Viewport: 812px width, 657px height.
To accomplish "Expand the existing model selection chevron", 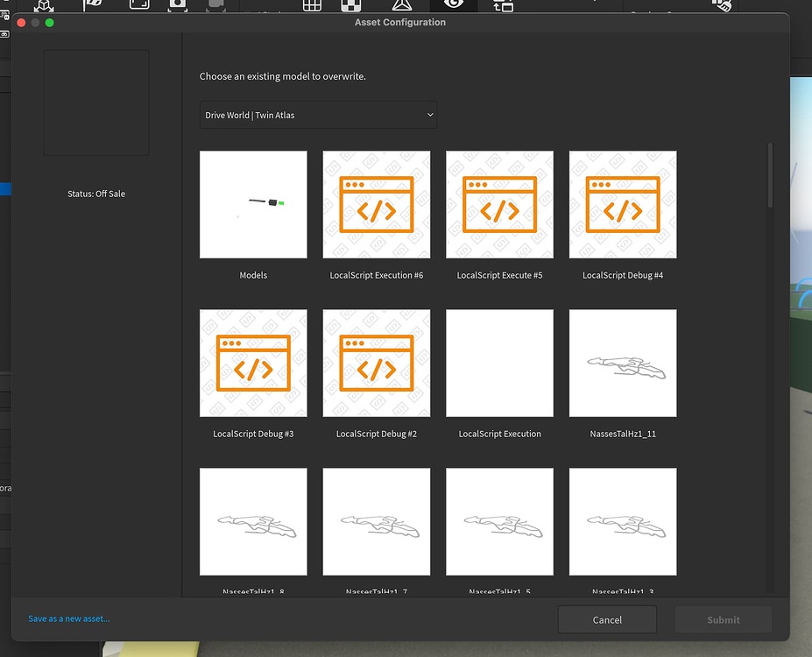I will point(429,114).
